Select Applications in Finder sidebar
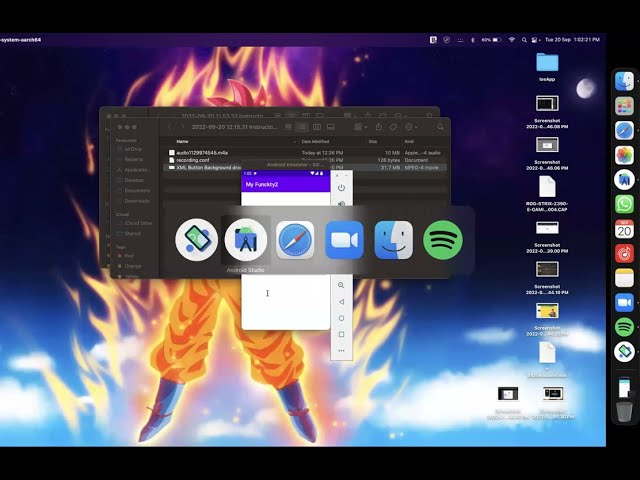The width and height of the screenshot is (640, 480). (134, 170)
